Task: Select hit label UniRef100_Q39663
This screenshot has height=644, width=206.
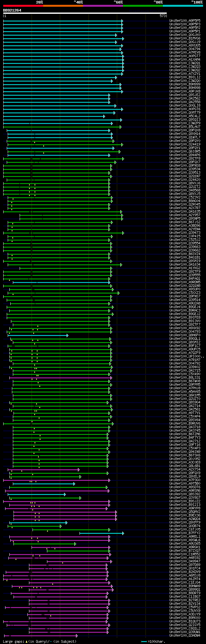Action: (x=185, y=247)
